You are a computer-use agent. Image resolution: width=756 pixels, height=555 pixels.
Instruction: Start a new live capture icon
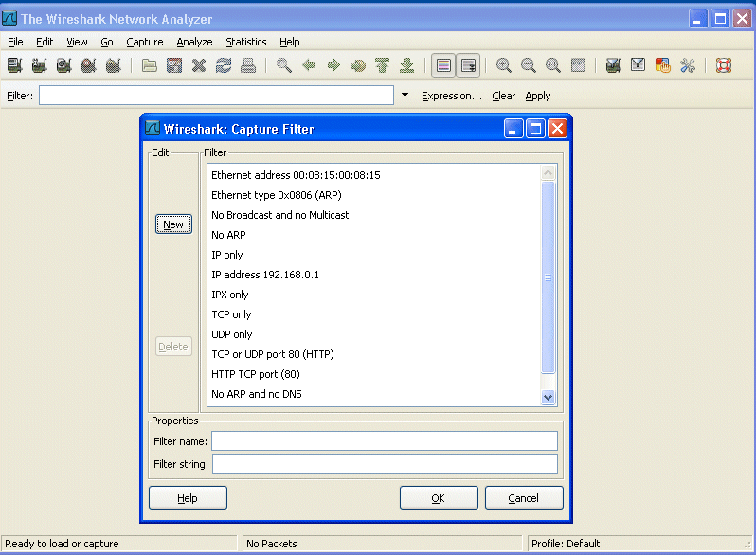[64, 65]
